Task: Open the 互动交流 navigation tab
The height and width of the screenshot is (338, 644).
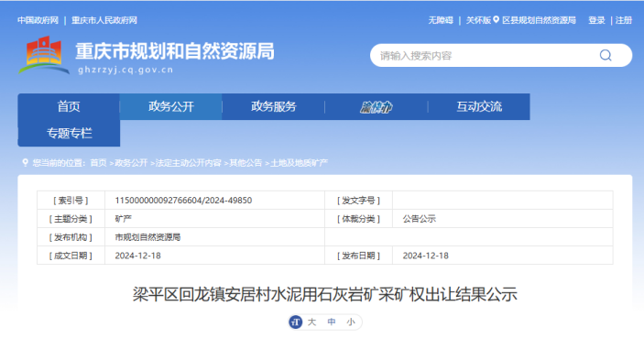Action: (x=479, y=107)
